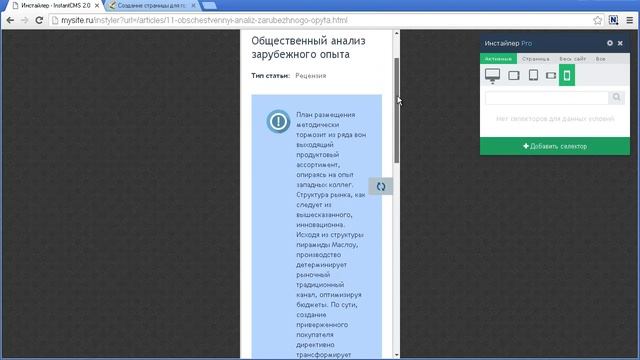Close the Создание страницы browser tab
The image size is (640, 360).
point(193,6)
